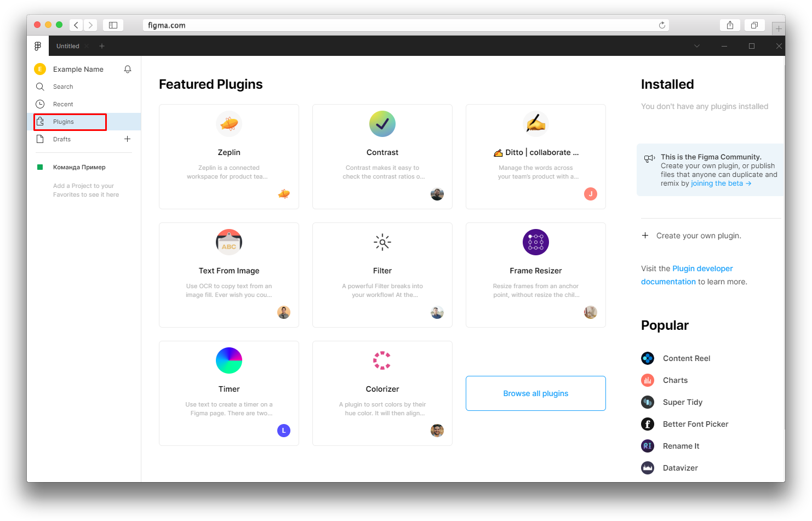Image resolution: width=812 pixels, height=521 pixels.
Task: Open Recent via the clock icon
Action: tap(40, 104)
